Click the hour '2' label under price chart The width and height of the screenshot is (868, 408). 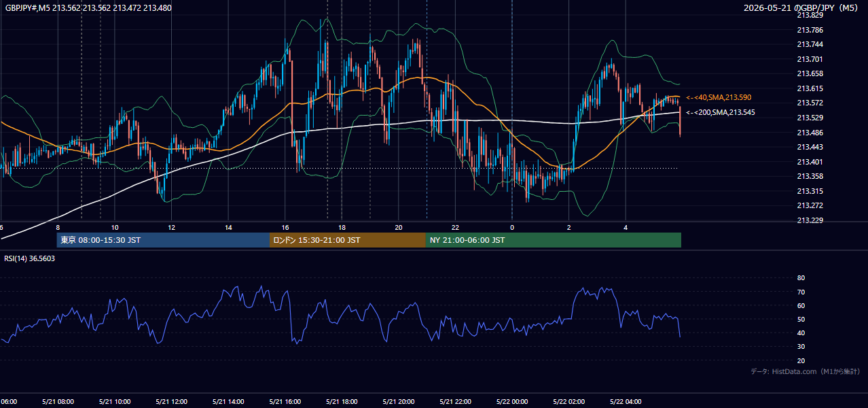click(x=568, y=227)
